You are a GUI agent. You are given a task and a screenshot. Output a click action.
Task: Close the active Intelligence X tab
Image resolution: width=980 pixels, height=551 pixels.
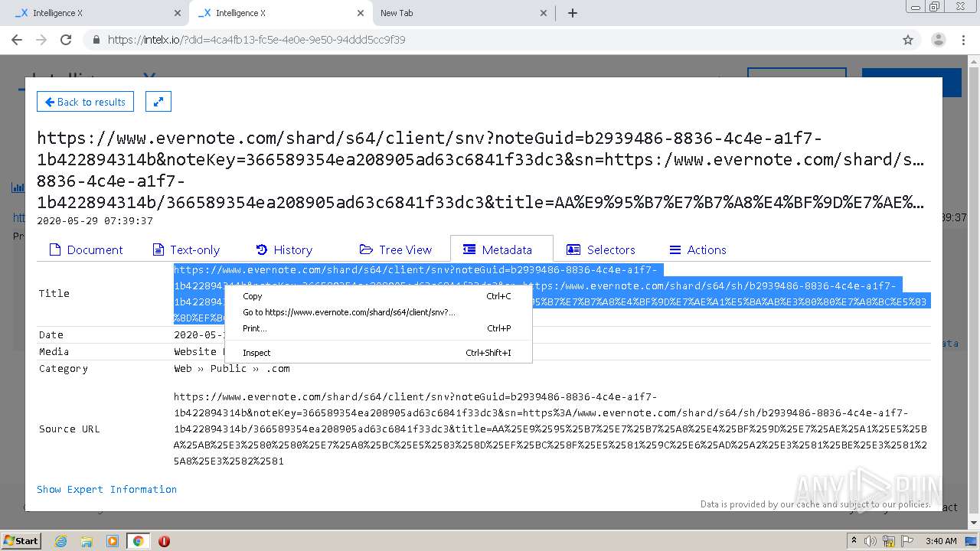(x=361, y=13)
